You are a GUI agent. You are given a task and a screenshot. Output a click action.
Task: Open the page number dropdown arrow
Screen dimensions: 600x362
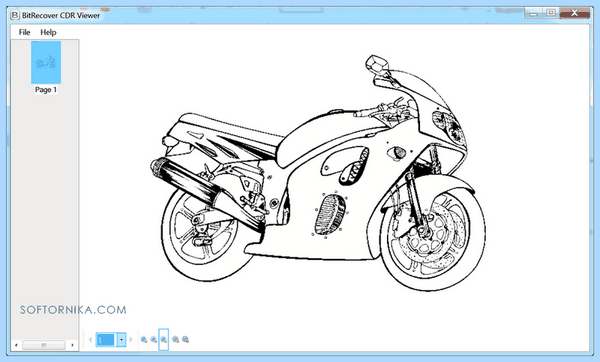pos(121,339)
